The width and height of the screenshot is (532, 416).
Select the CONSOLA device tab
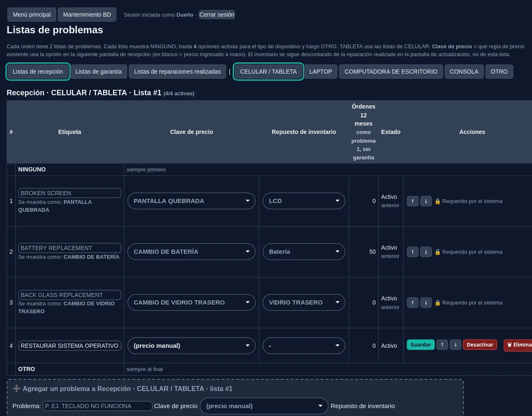pos(464,72)
